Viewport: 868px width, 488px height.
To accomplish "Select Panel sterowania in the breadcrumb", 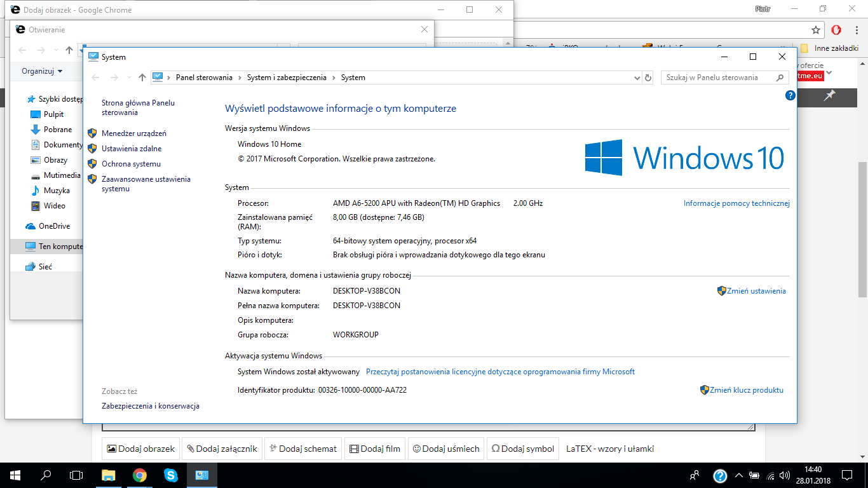I will 204,78.
